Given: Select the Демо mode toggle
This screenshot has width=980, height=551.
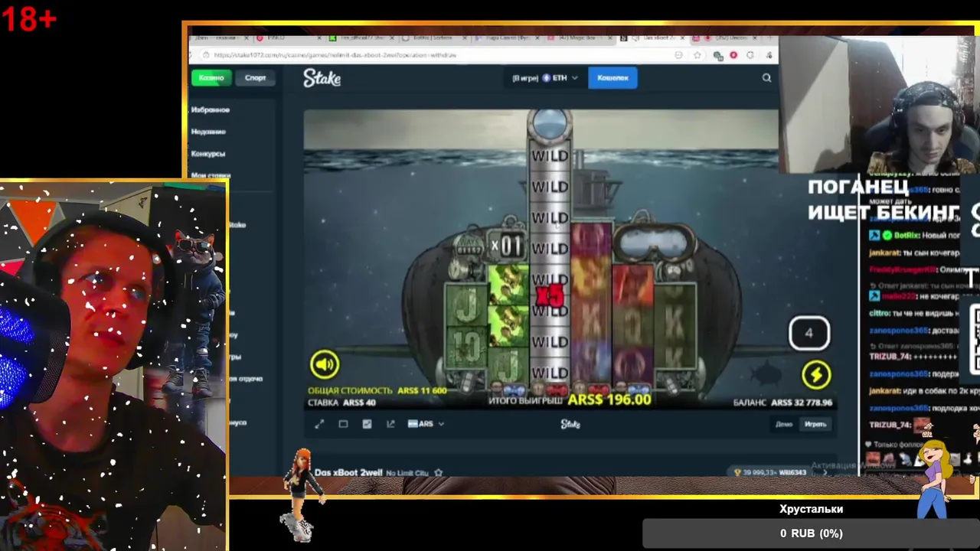Looking at the screenshot, I should pyautogui.click(x=784, y=424).
